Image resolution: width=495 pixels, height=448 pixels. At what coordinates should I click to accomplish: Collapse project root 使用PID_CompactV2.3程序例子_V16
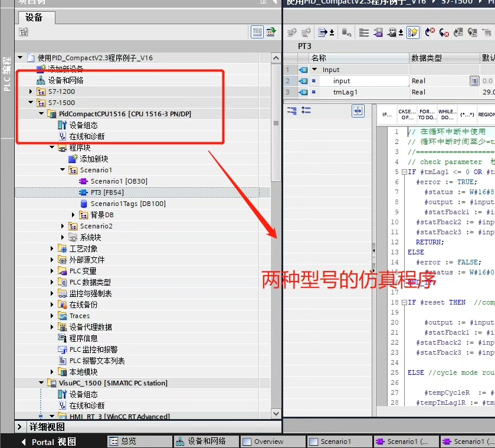pos(20,57)
